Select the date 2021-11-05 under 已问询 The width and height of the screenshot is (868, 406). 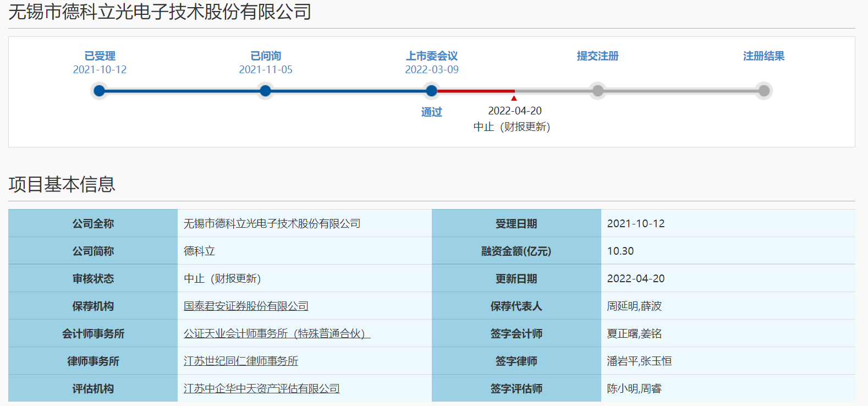266,70
